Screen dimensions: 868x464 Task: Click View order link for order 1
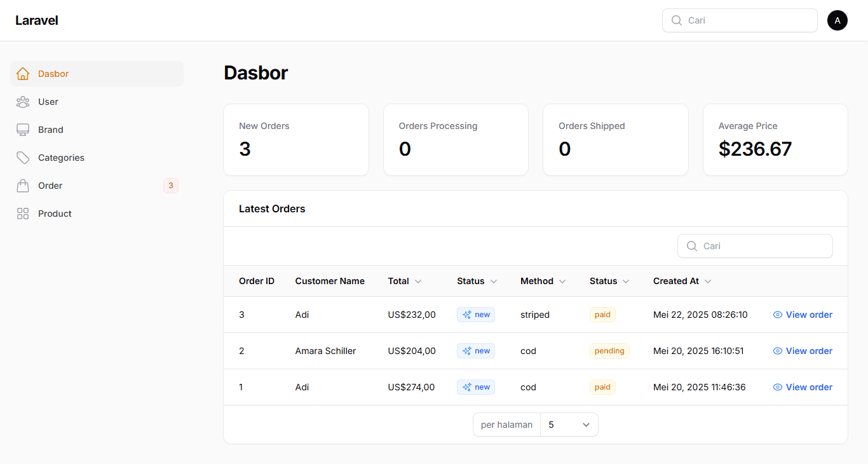[x=803, y=387]
